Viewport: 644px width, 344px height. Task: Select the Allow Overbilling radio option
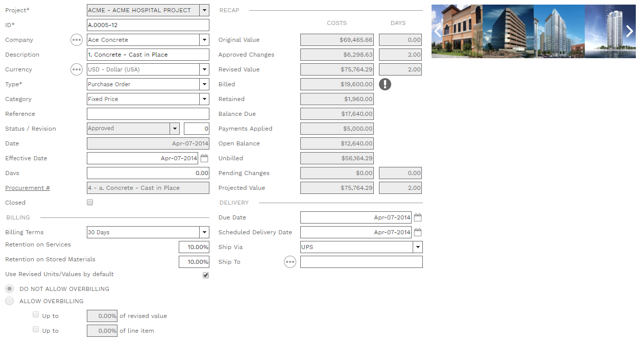coord(10,301)
